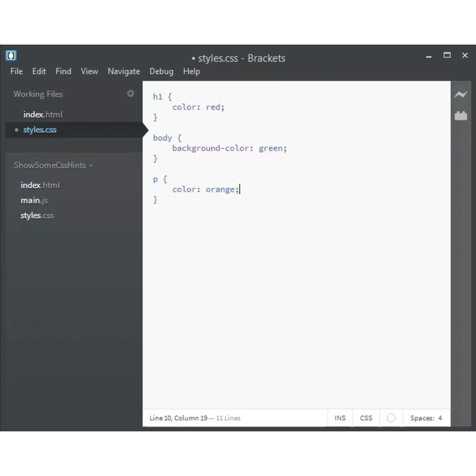Image resolution: width=476 pixels, height=476 pixels.
Task: Maximize the Brackets window
Action: [x=447, y=55]
